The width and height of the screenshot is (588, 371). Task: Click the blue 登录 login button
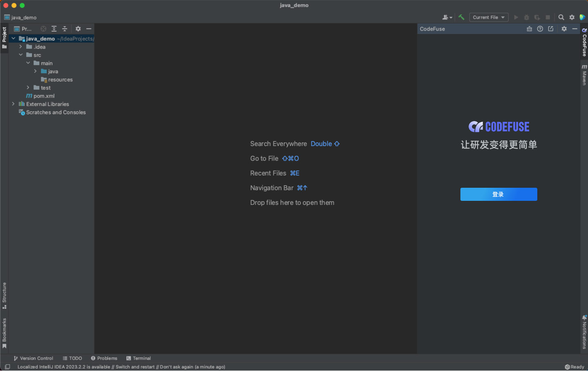pos(498,194)
